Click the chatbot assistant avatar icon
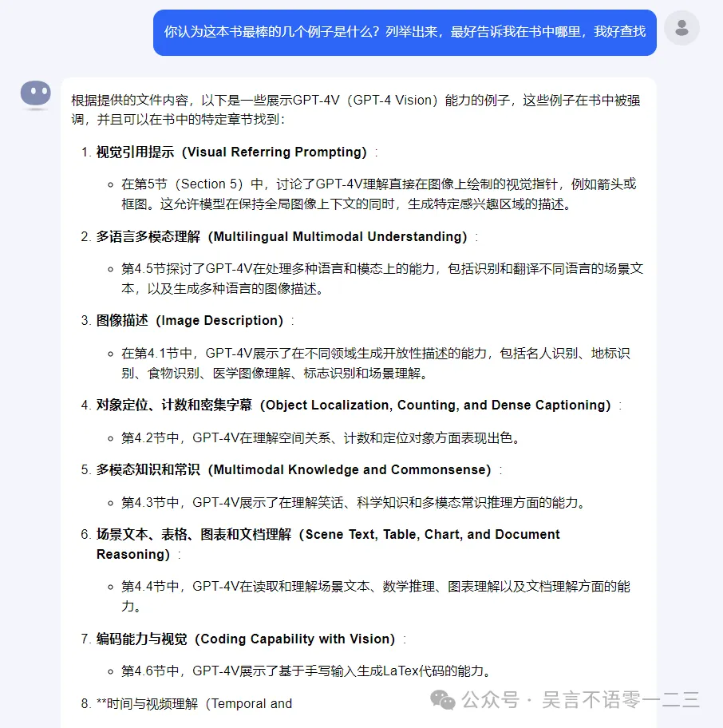 (x=36, y=94)
